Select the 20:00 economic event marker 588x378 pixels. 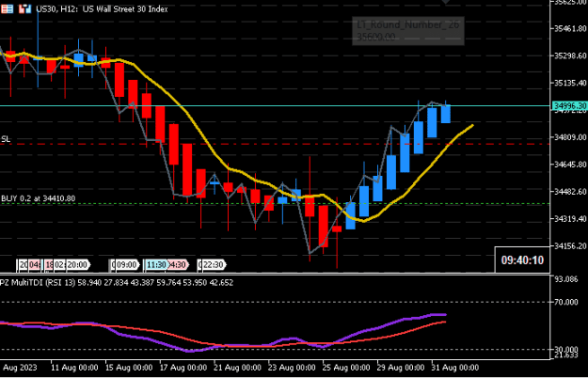(x=77, y=265)
